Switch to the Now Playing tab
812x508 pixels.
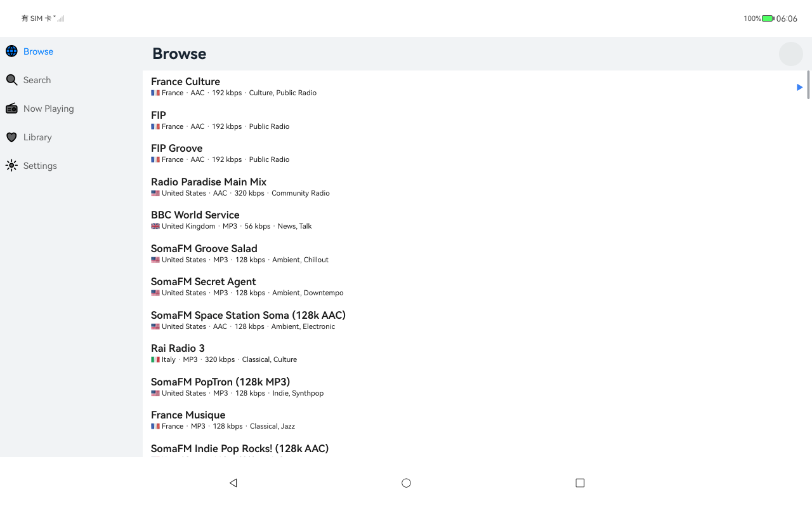71,109
